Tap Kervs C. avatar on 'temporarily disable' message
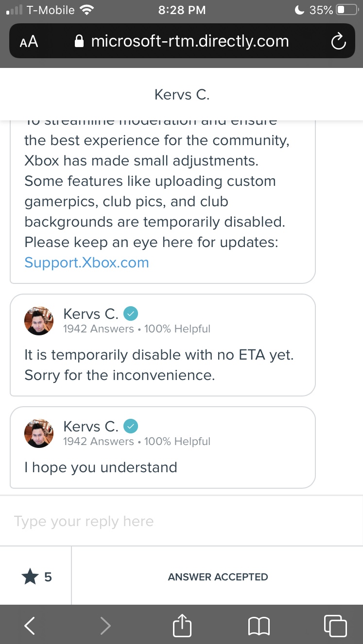 pyautogui.click(x=39, y=321)
